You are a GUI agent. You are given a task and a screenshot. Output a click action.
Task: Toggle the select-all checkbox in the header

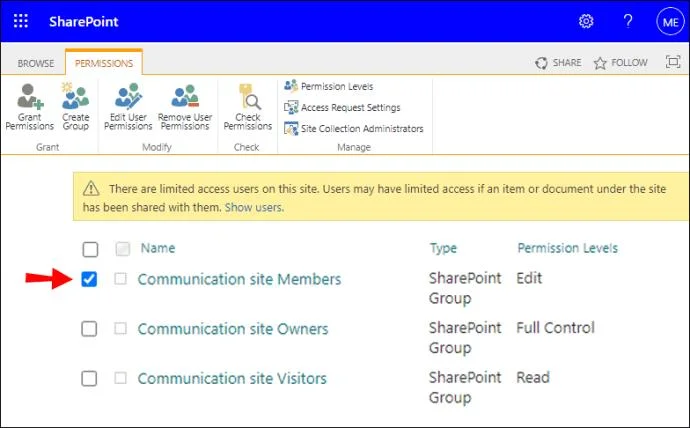point(90,249)
